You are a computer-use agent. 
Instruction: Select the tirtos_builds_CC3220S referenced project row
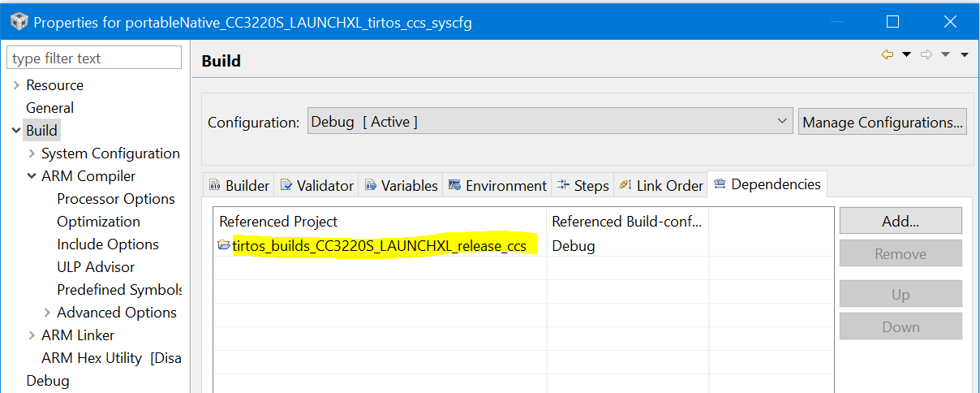[x=380, y=245]
